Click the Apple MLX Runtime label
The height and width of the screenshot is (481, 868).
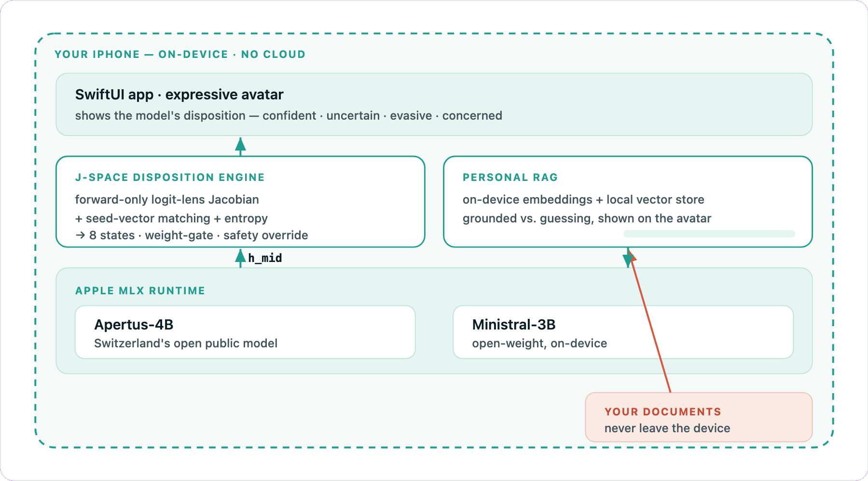point(140,290)
